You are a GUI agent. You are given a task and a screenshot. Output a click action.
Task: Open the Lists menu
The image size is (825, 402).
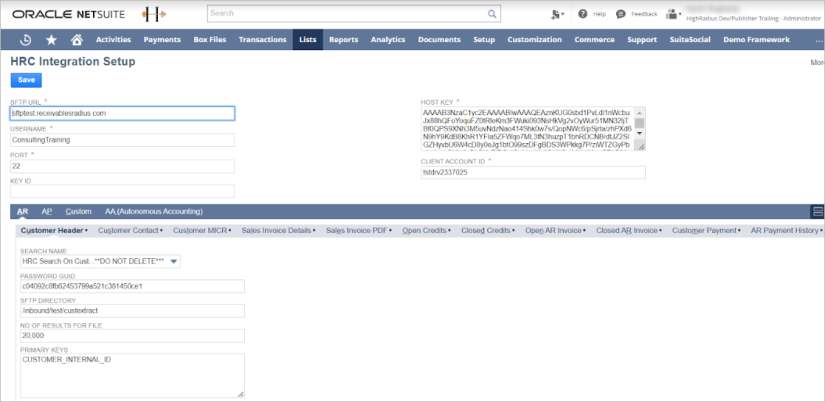click(308, 39)
